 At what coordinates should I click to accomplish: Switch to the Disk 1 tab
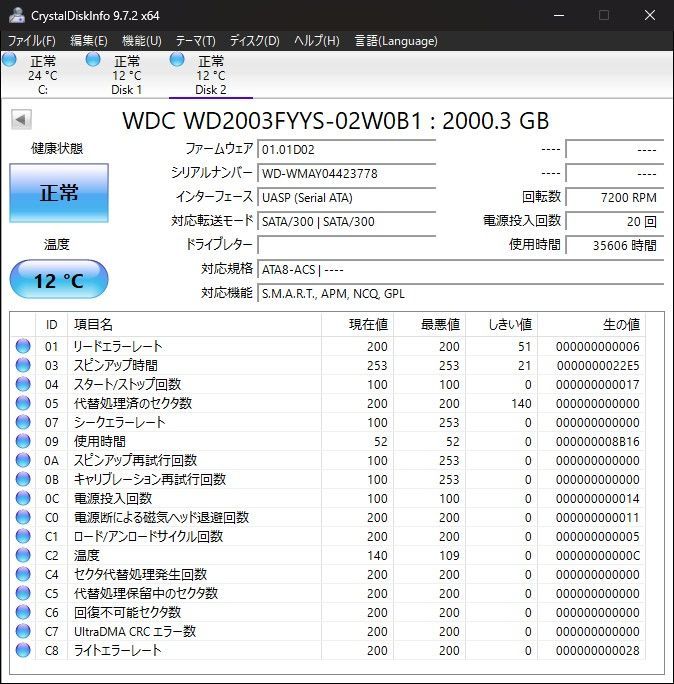[x=127, y=75]
